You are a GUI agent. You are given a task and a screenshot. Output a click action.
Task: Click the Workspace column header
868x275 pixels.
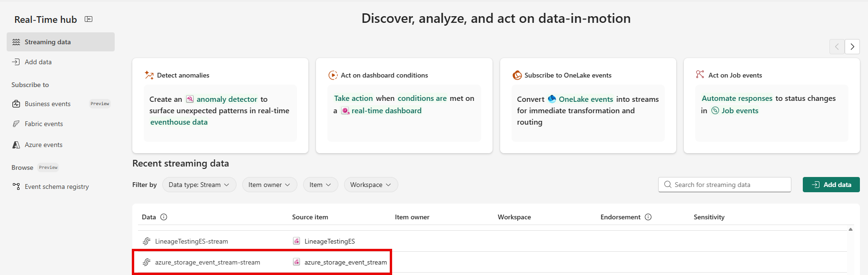[514, 217]
